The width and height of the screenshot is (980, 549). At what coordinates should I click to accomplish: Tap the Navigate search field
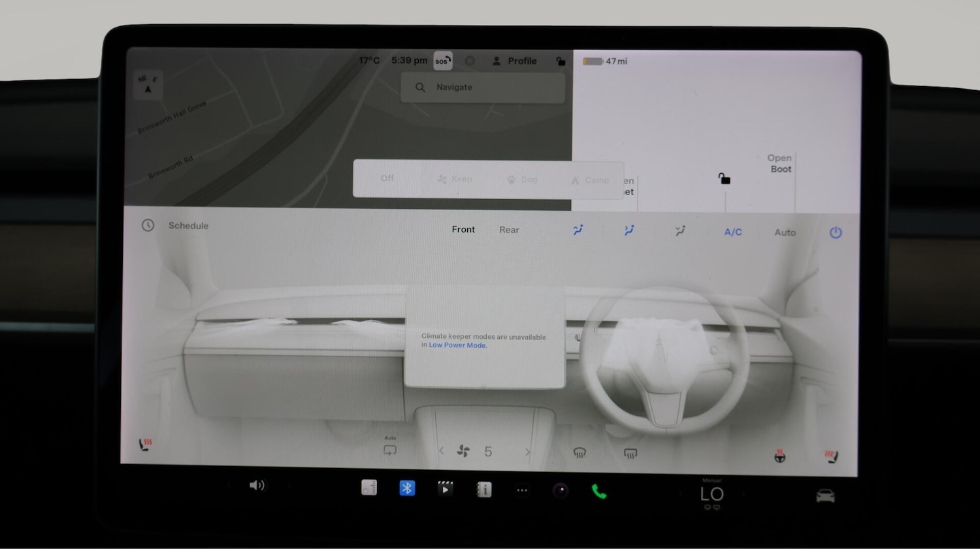coord(483,87)
